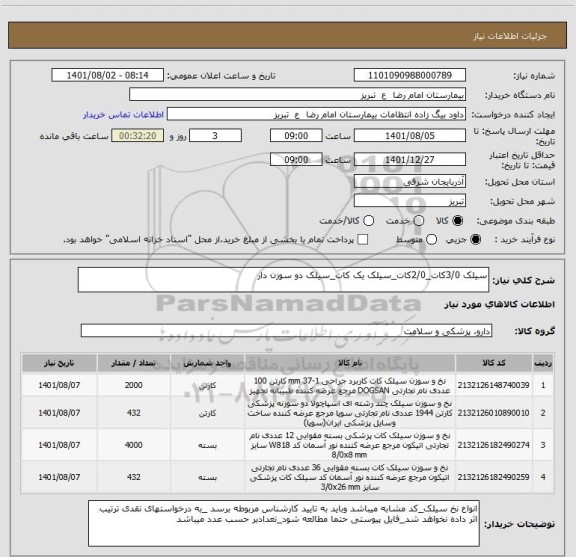Click the تاریخ نیاز column header
Viewport: 576px width, 557px height.
tap(59, 363)
